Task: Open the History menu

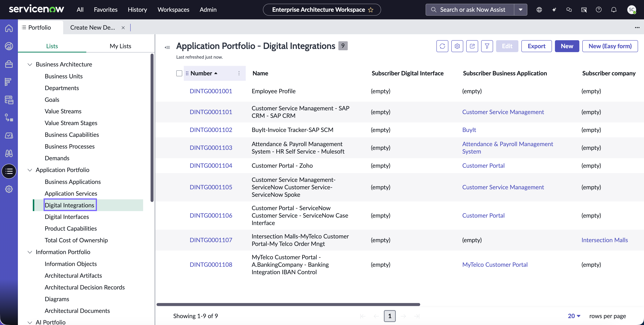Action: (x=137, y=9)
